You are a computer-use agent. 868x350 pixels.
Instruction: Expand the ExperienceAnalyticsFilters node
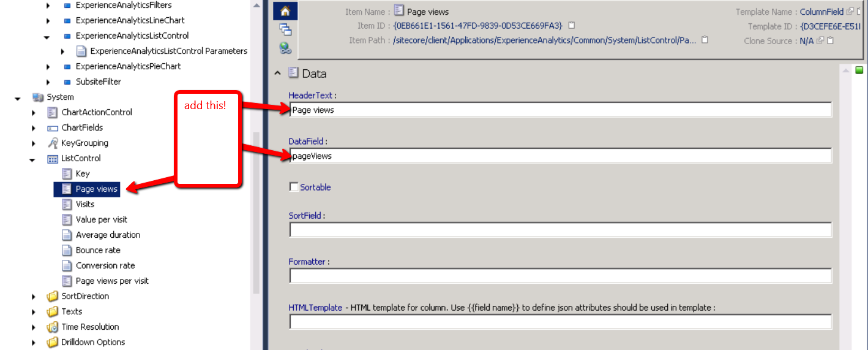(48, 5)
